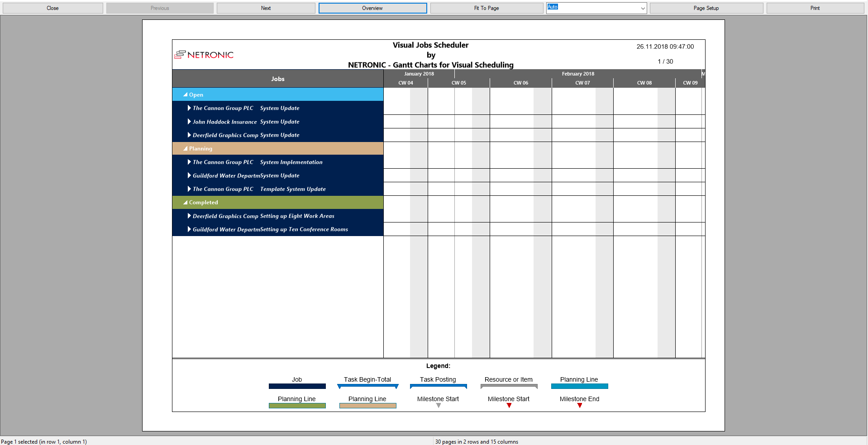Image resolution: width=868 pixels, height=445 pixels.
Task: Click the Open group label
Action: coord(196,95)
